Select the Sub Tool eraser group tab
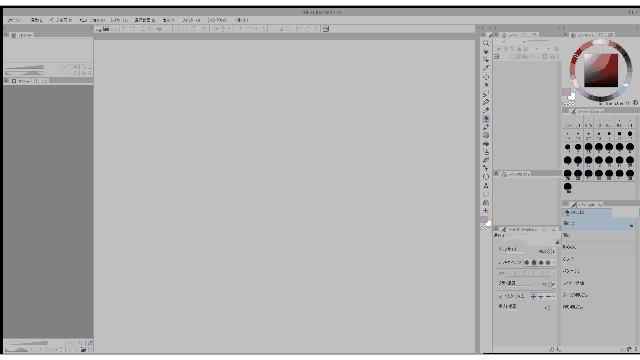The height and width of the screenshot is (360, 640). click(x=587, y=212)
